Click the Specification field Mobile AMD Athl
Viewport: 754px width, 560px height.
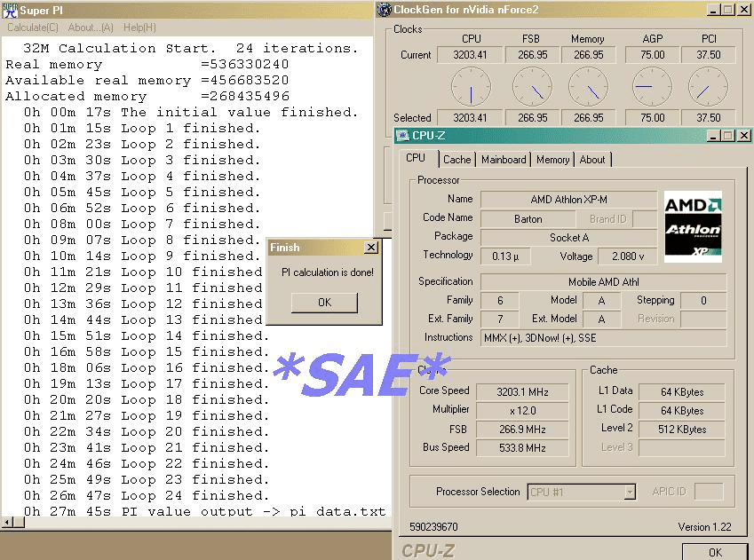click(604, 281)
